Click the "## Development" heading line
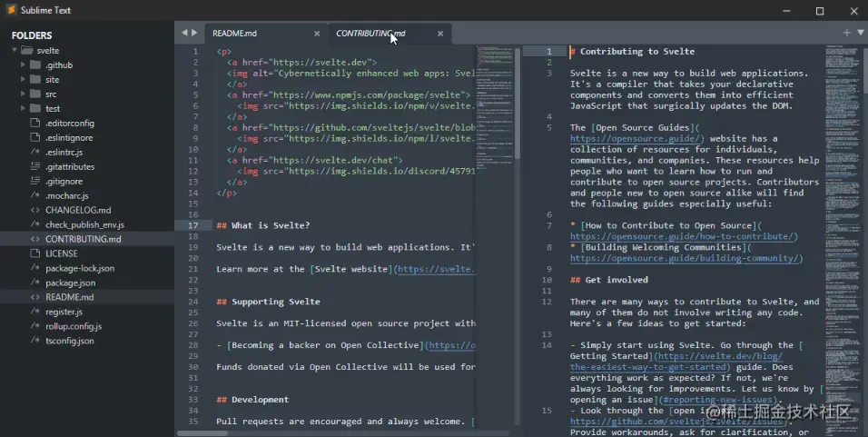868x437 pixels. pyautogui.click(x=253, y=400)
